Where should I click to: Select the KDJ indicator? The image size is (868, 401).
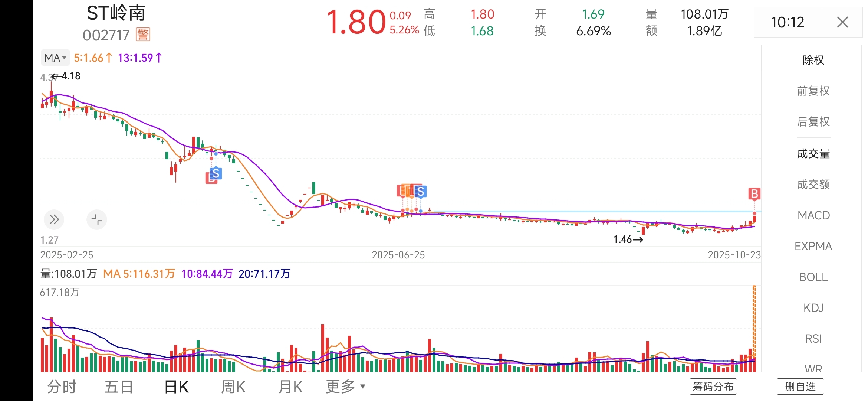click(813, 308)
